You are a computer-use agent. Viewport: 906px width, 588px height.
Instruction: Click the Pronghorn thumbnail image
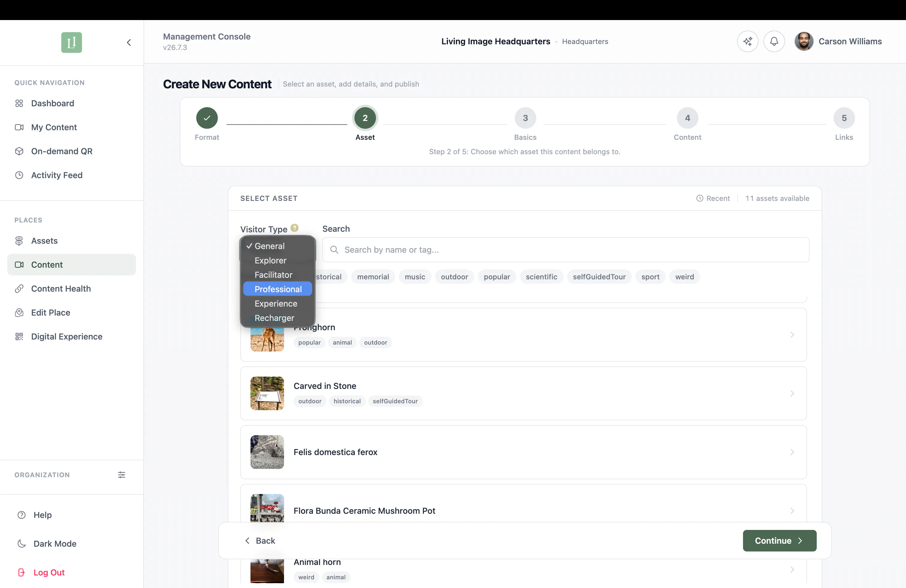(267, 339)
